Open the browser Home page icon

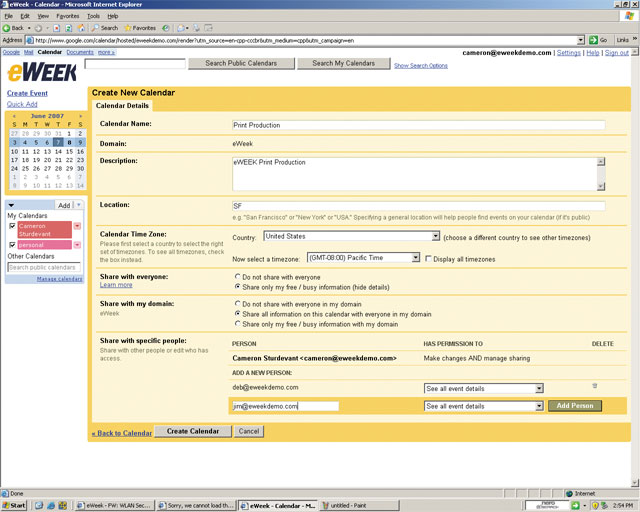coord(81,28)
